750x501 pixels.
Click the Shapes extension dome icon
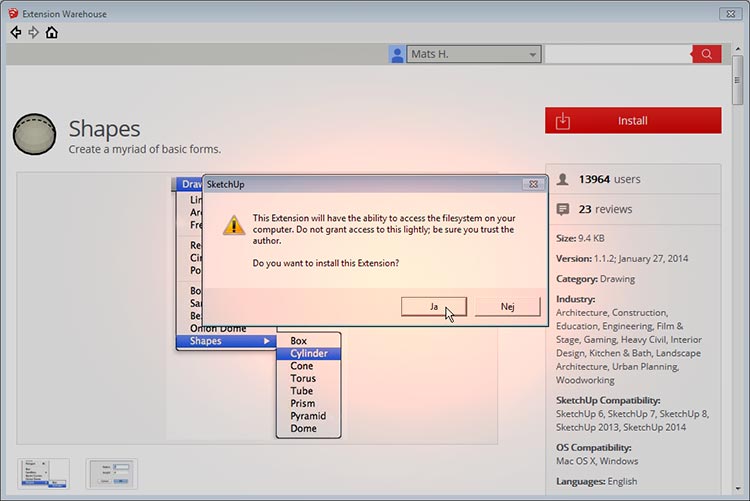coord(34,134)
